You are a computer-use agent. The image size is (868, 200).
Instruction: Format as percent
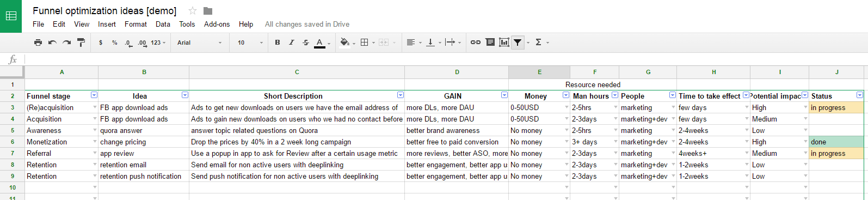coord(115,43)
